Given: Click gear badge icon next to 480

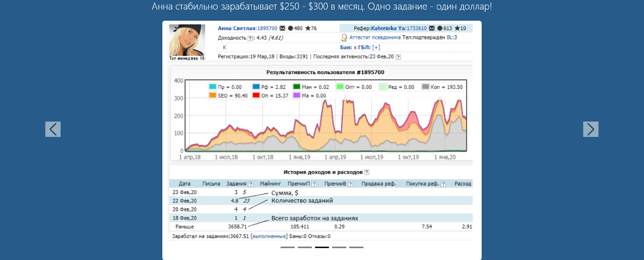Looking at the screenshot, I should pos(290,28).
